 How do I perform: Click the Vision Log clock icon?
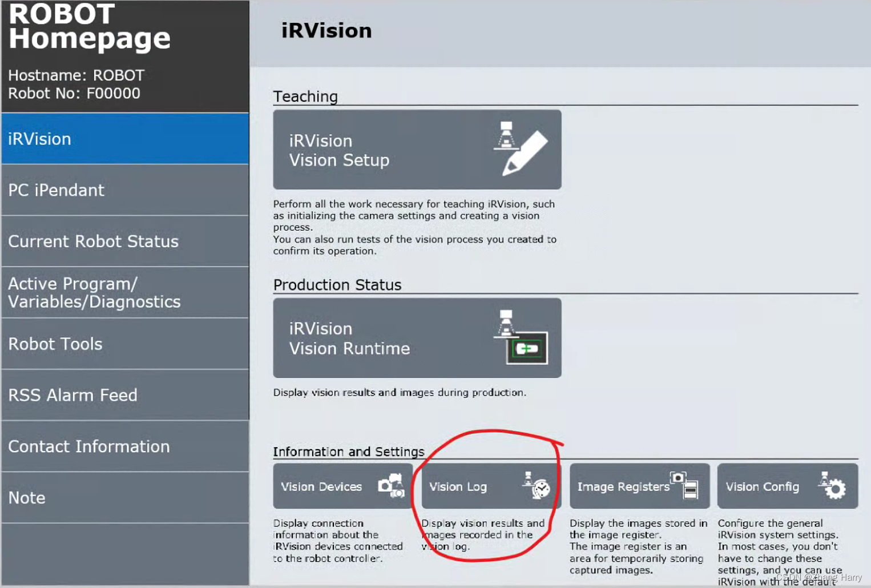[537, 485]
